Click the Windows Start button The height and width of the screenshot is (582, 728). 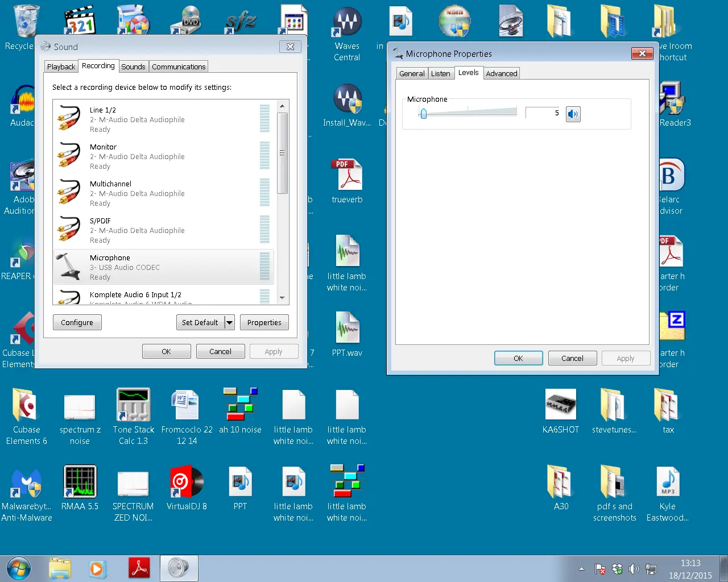click(x=19, y=568)
